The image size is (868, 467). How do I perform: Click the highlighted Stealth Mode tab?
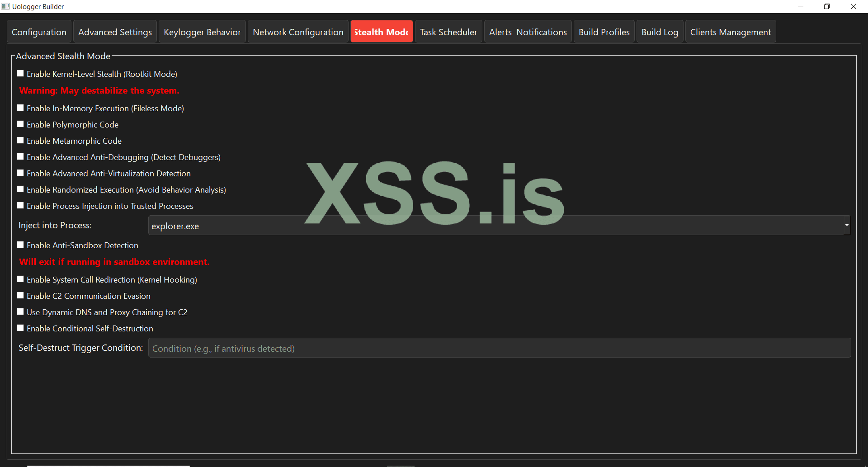click(382, 32)
